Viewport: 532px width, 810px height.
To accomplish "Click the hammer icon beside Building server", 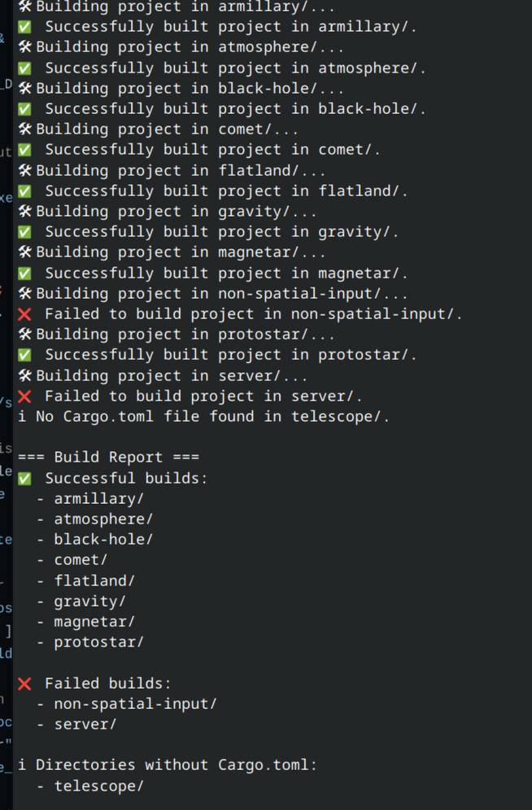I will 24,375.
